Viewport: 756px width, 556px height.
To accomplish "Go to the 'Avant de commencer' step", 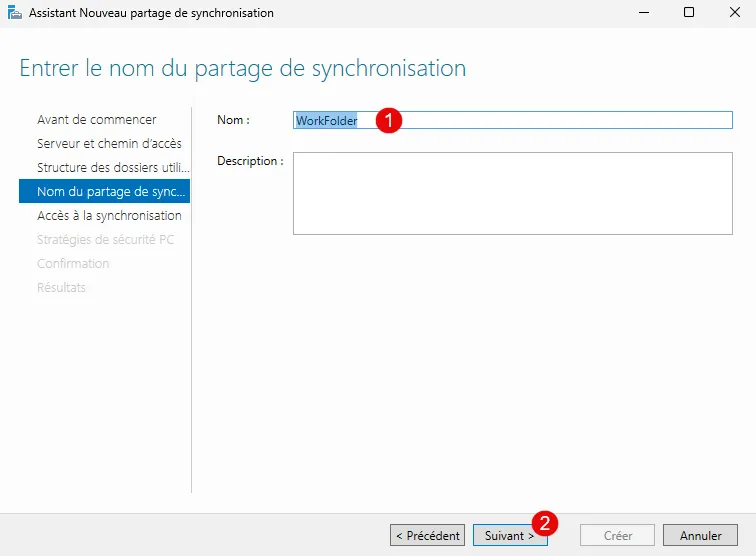I will 96,119.
